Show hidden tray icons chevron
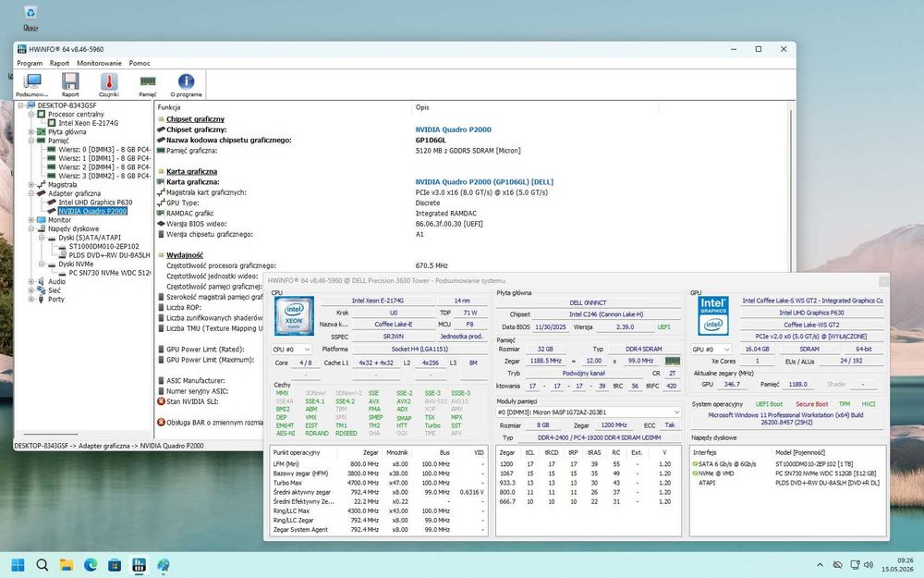This screenshot has height=578, width=924. tap(820, 565)
